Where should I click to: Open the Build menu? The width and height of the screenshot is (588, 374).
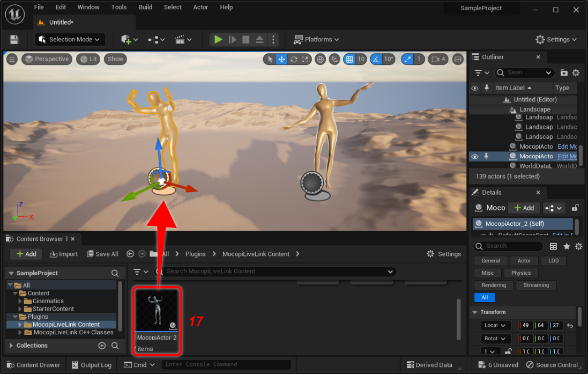145,7
